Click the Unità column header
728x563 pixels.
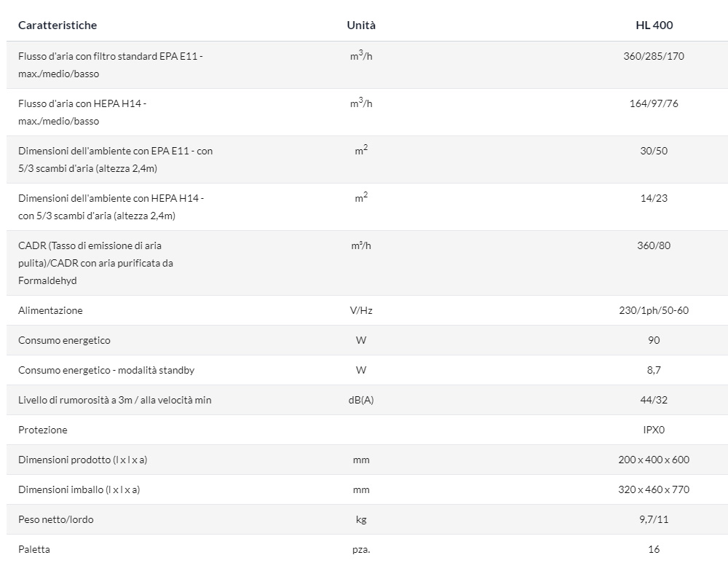(x=361, y=25)
